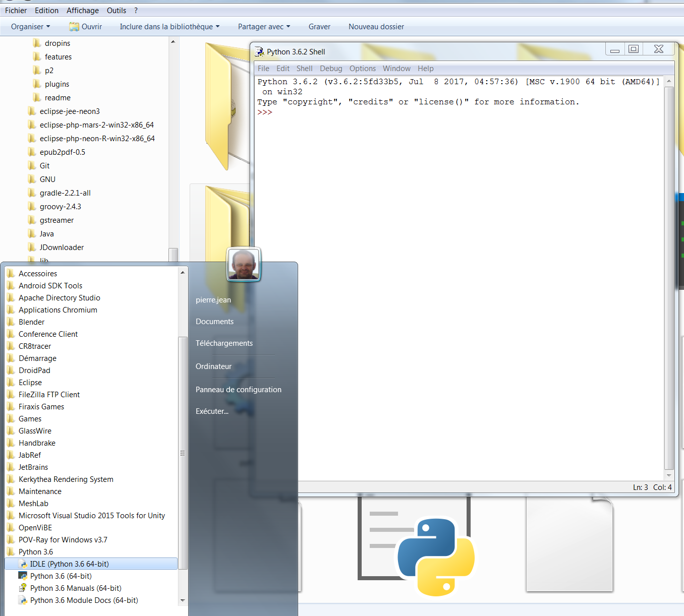Image resolution: width=684 pixels, height=616 pixels.
Task: Click the plugins folder icon in Explorer tree
Action: pyautogui.click(x=37, y=84)
